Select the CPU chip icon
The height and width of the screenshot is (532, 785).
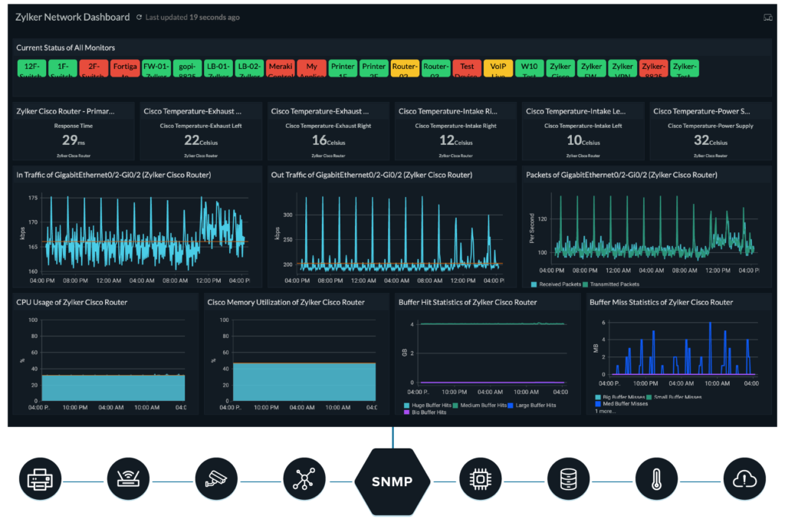point(480,480)
